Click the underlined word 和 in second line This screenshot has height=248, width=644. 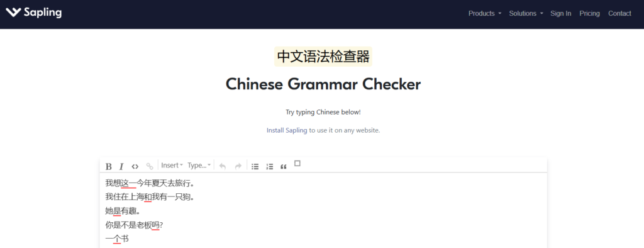[148, 198]
